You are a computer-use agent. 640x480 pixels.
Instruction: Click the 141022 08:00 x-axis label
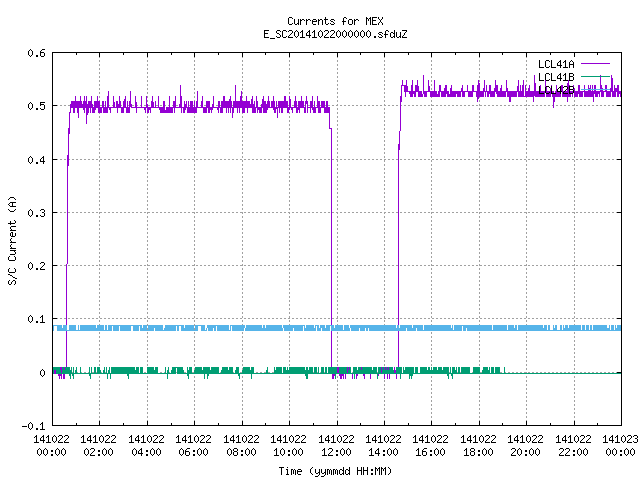click(241, 446)
